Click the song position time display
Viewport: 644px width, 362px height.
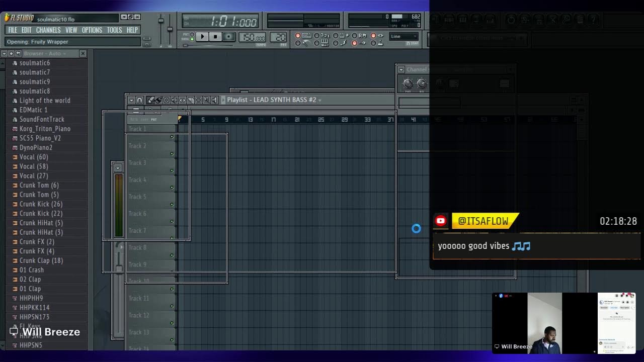pos(221,22)
